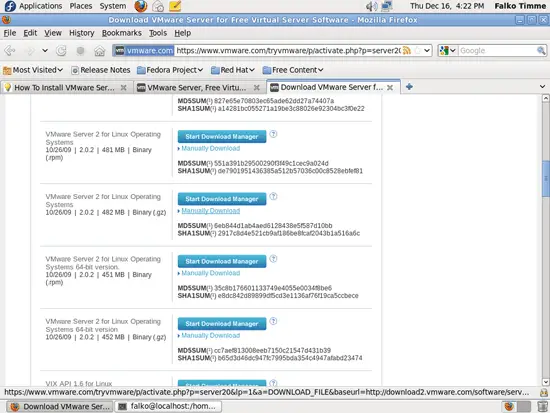Go to the Home page
This screenshot has width=550, height=413.
[x=100, y=51]
